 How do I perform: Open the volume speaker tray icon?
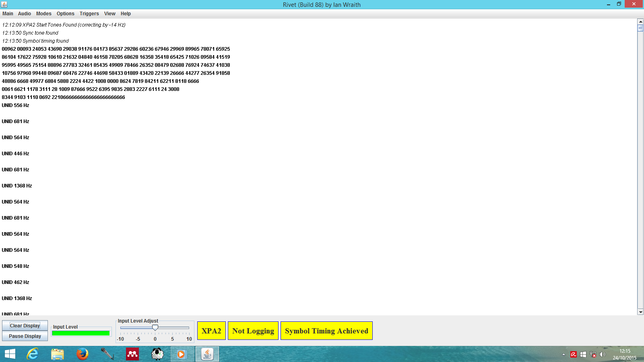coord(603,354)
